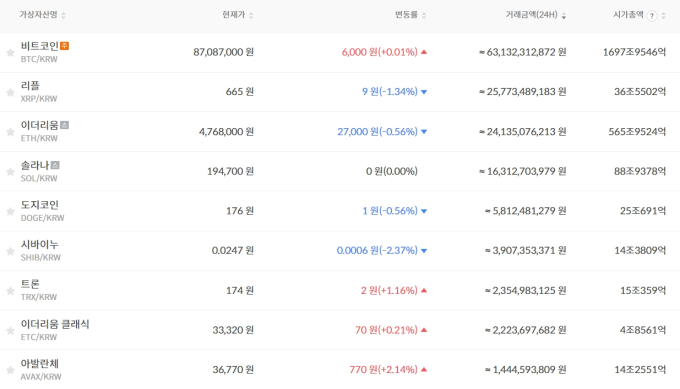Open the 리플 asset name

(x=30, y=85)
